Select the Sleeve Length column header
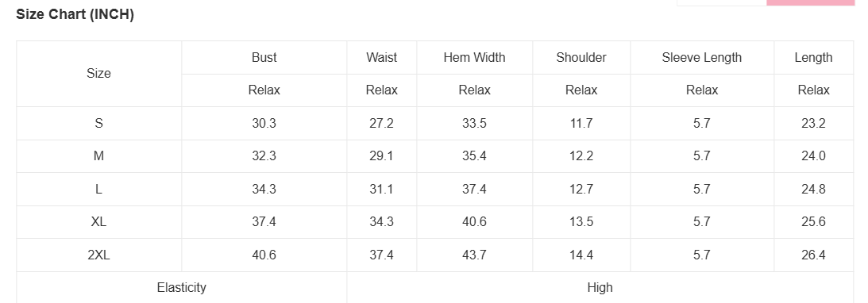The width and height of the screenshot is (868, 303). click(x=702, y=57)
